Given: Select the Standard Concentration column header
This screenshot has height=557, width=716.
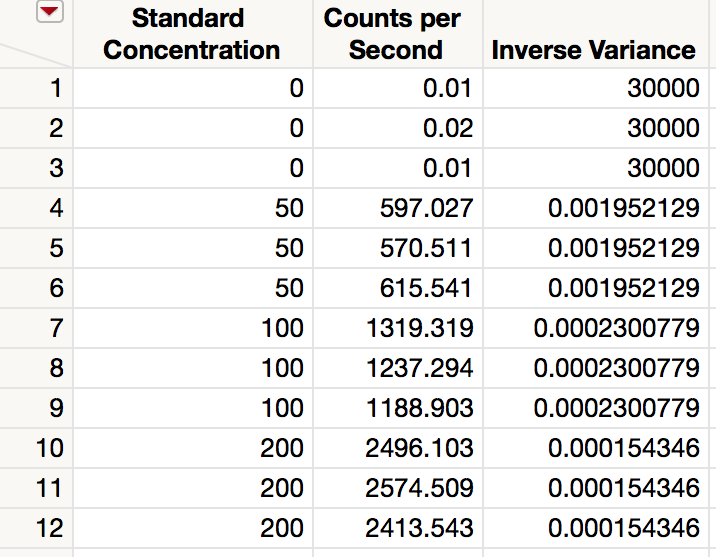Looking at the screenshot, I should tap(191, 34).
